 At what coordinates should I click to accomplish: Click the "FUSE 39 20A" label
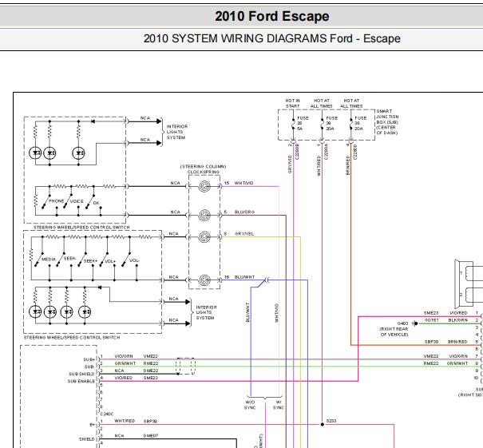(x=332, y=123)
